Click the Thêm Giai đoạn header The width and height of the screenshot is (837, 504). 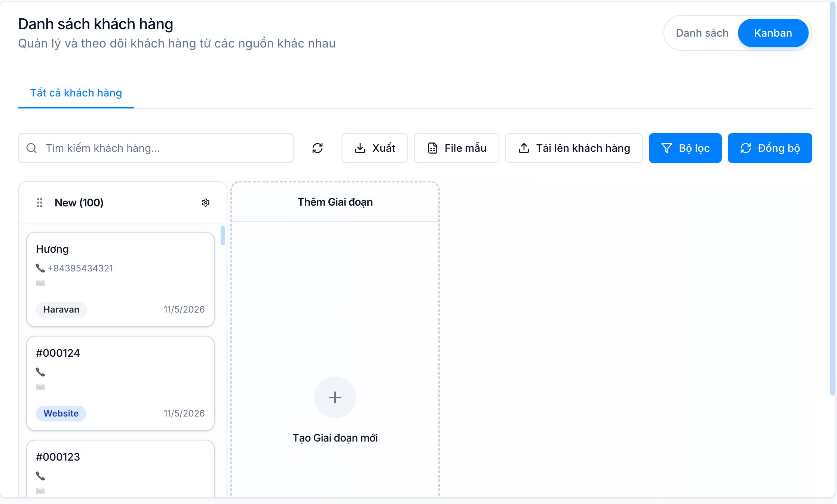[x=335, y=202]
